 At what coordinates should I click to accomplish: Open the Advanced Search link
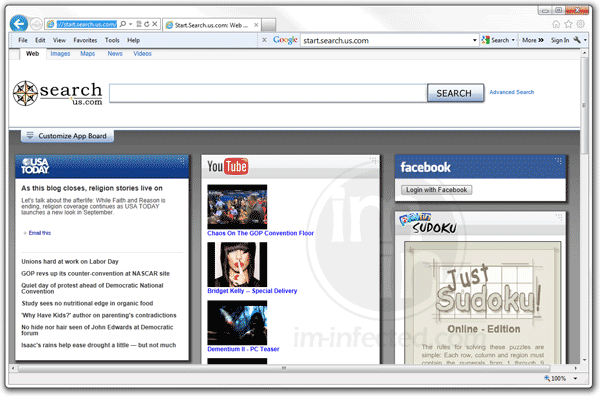[512, 92]
